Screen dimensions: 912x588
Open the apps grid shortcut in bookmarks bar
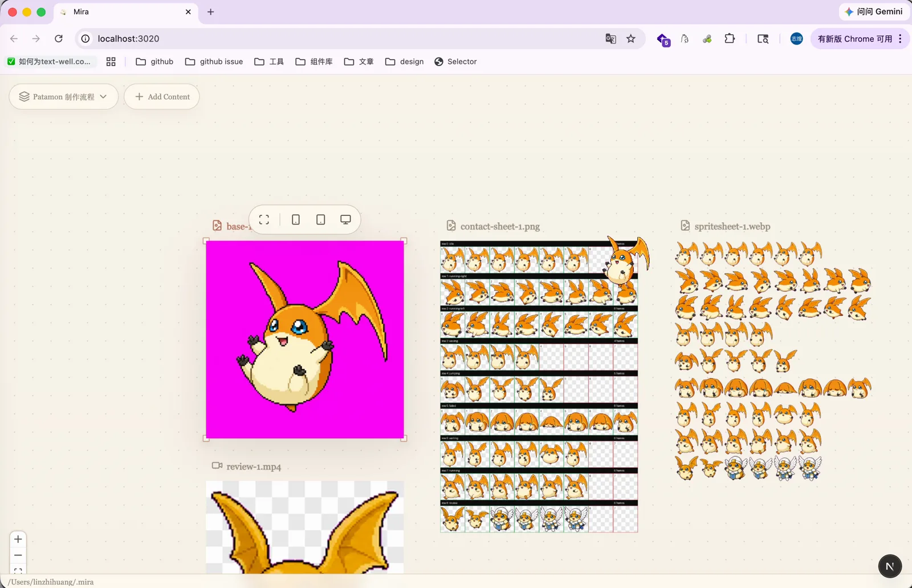(111, 62)
